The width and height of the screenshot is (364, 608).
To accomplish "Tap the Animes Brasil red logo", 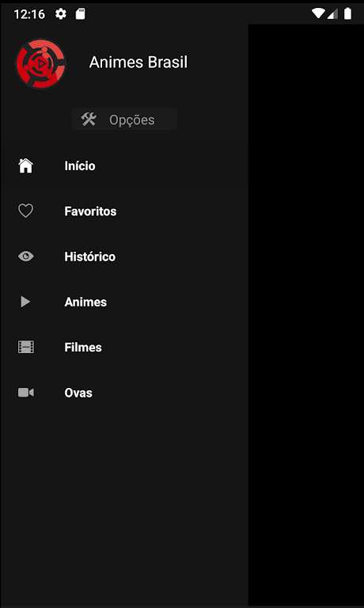I will click(40, 63).
